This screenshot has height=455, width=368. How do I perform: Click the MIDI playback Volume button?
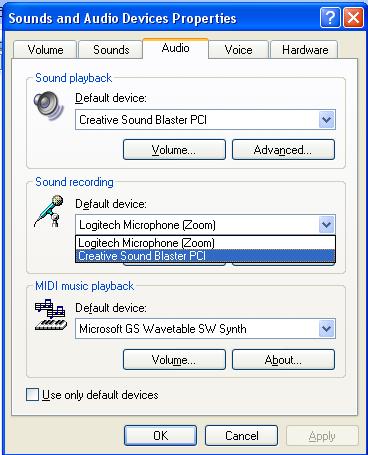click(174, 360)
